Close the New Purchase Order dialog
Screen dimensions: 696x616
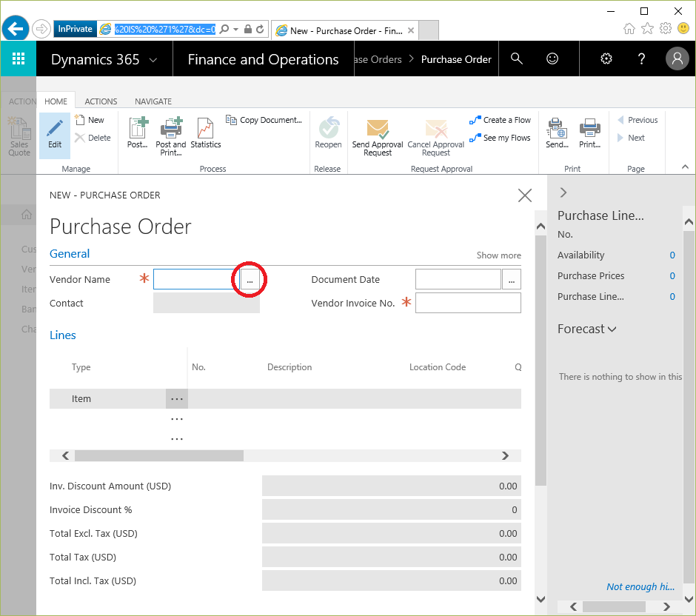click(525, 195)
